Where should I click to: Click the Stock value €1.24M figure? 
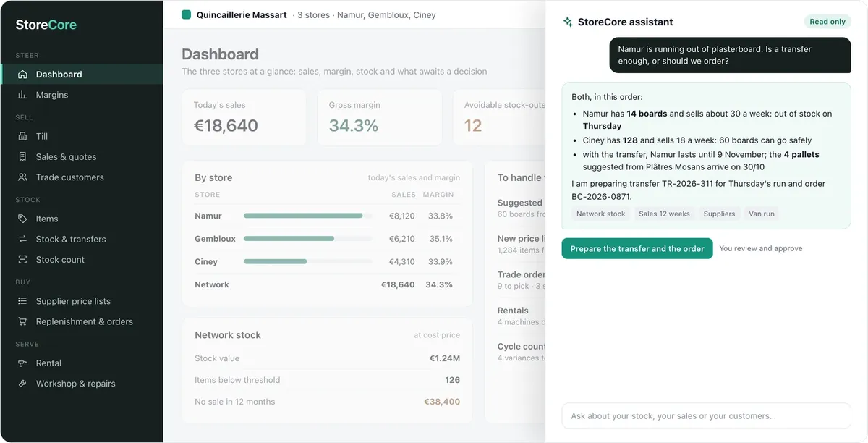(x=445, y=358)
